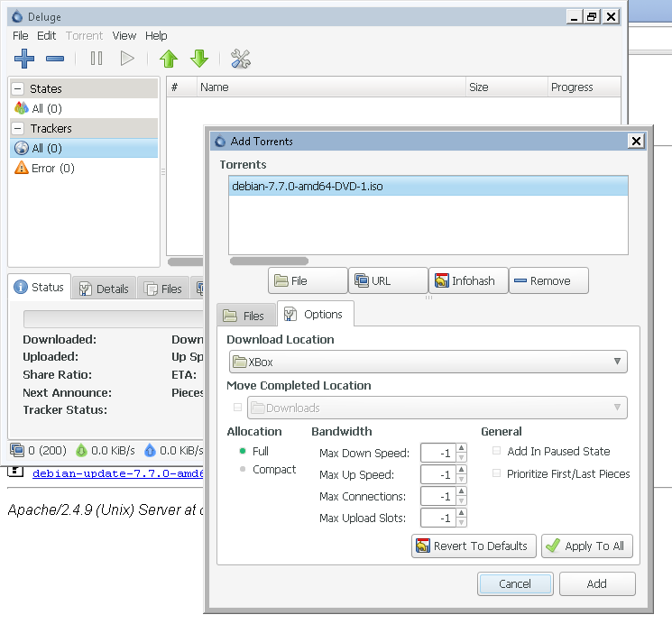Open the Download Location XBox dropdown
Image resolution: width=672 pixels, height=624 pixels.
(428, 362)
